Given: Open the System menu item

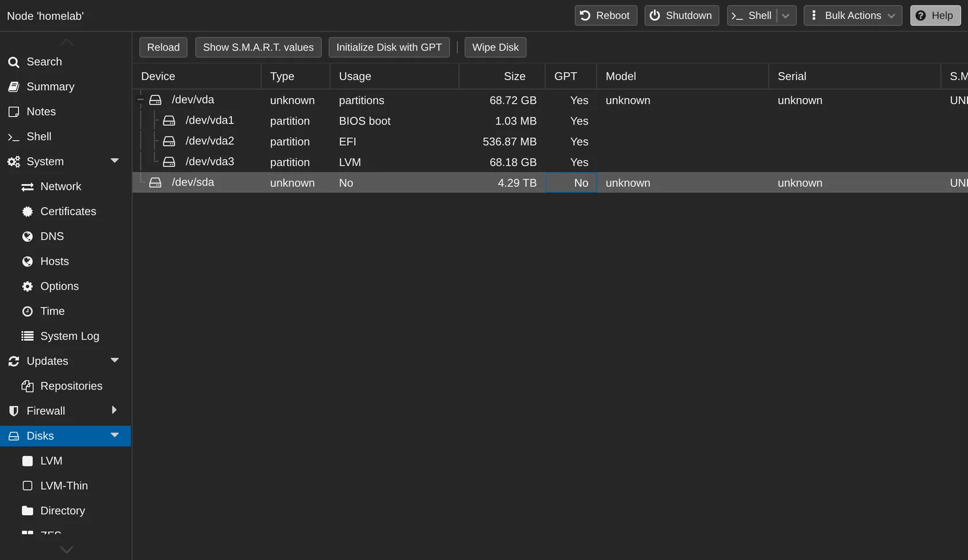Looking at the screenshot, I should (66, 162).
